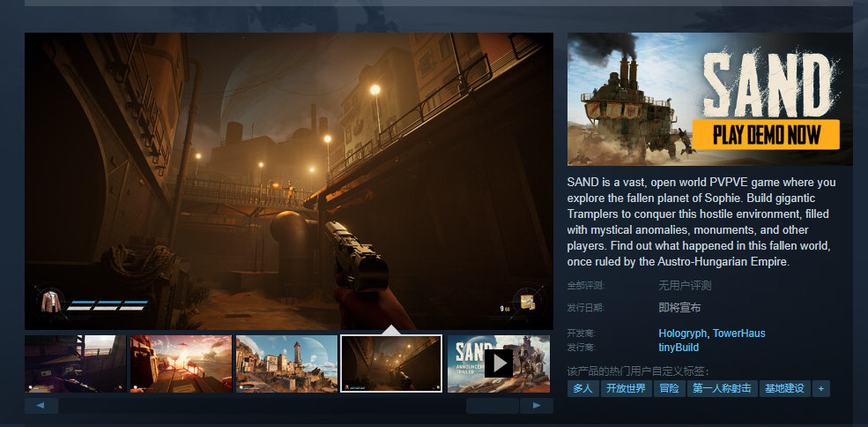Image resolution: width=868 pixels, height=427 pixels.
Task: Click the right scroll arrow under the thumbnails
Action: coord(536,406)
